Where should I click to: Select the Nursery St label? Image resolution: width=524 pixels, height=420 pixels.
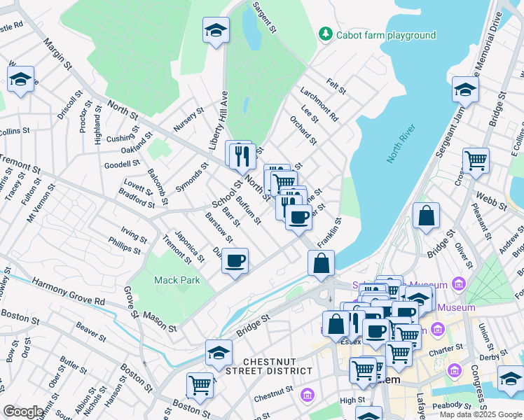click(x=188, y=119)
